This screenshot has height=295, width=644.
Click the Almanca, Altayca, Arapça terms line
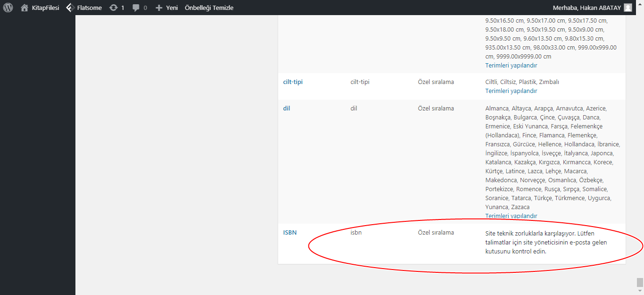(545, 108)
